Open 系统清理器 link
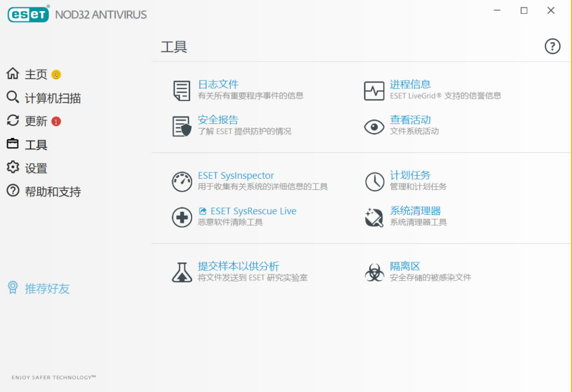The width and height of the screenshot is (572, 392). tap(415, 211)
